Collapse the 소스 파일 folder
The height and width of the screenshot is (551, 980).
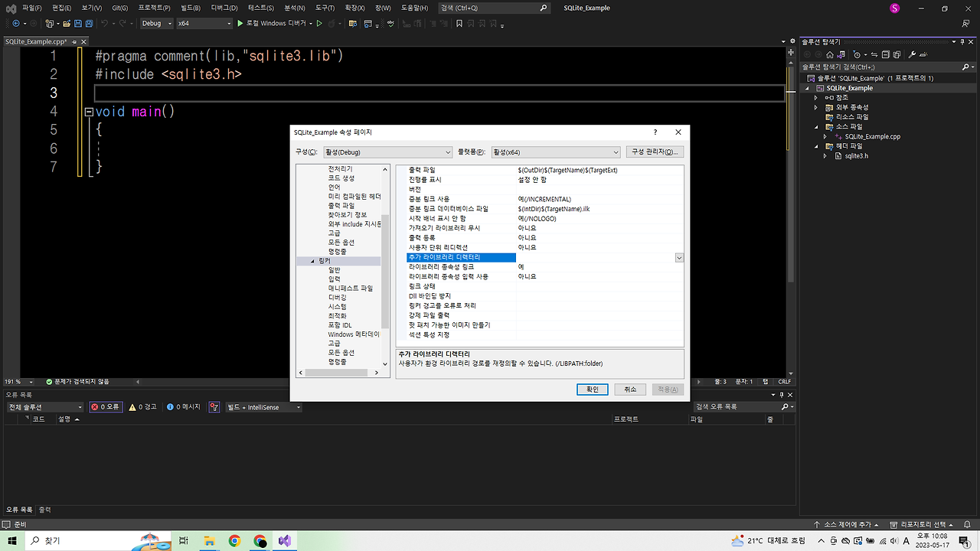coord(816,127)
